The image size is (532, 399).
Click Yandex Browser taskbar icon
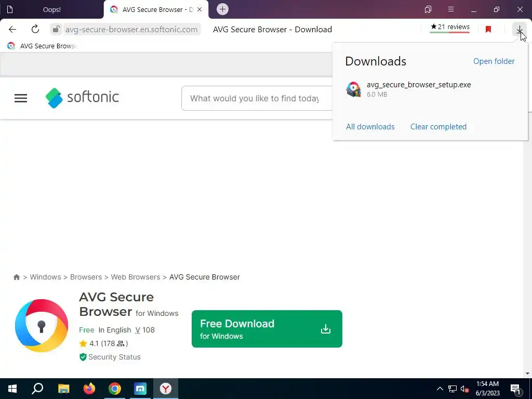click(166, 389)
